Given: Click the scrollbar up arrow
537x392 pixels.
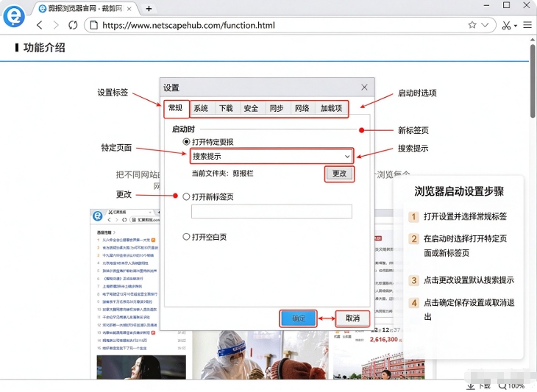Looking at the screenshot, I should click(533, 40).
